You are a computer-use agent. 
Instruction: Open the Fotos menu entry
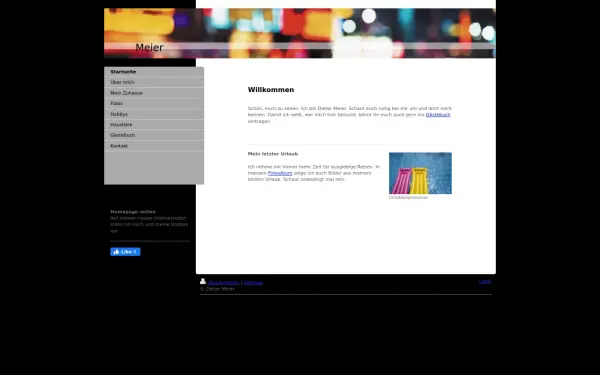point(154,104)
